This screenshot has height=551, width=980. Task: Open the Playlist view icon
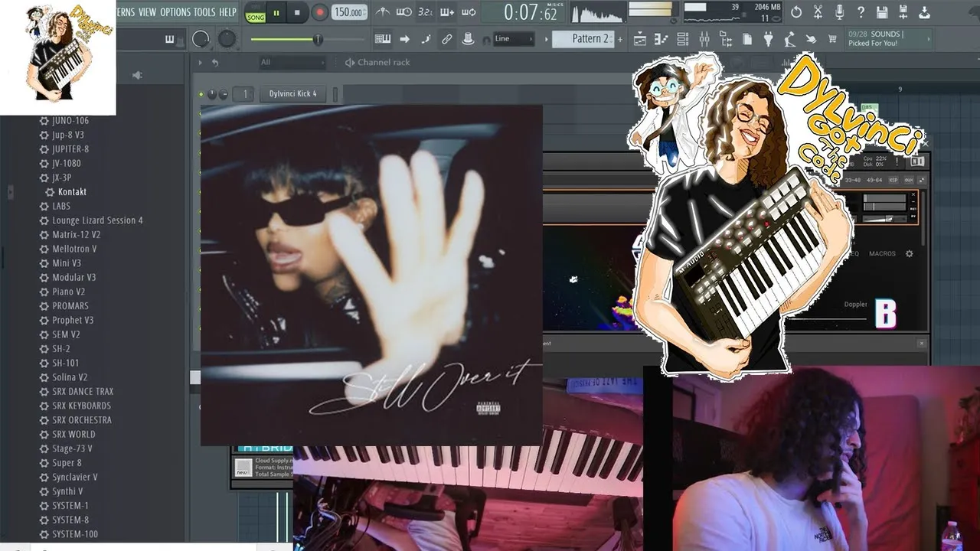click(x=640, y=39)
